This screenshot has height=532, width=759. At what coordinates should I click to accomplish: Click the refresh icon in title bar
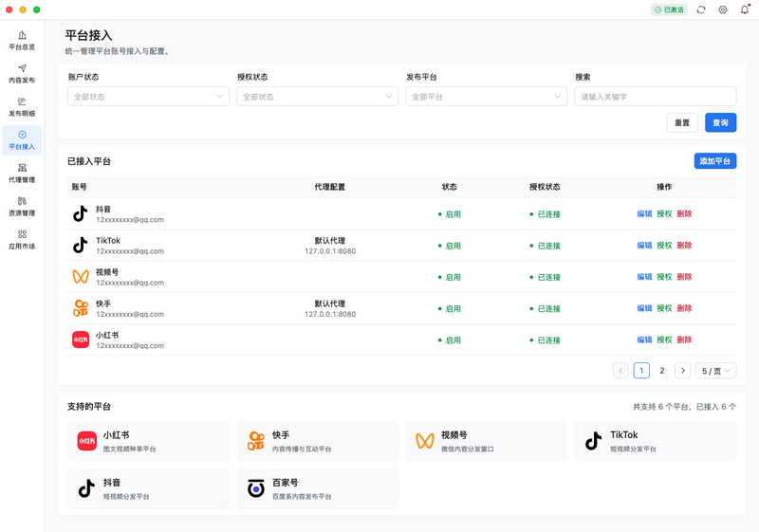(x=701, y=9)
